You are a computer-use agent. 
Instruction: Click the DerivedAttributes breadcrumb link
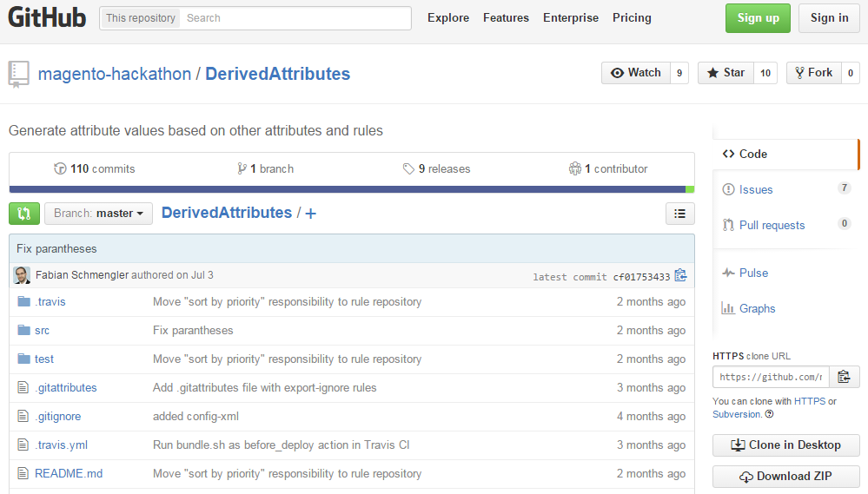(227, 213)
